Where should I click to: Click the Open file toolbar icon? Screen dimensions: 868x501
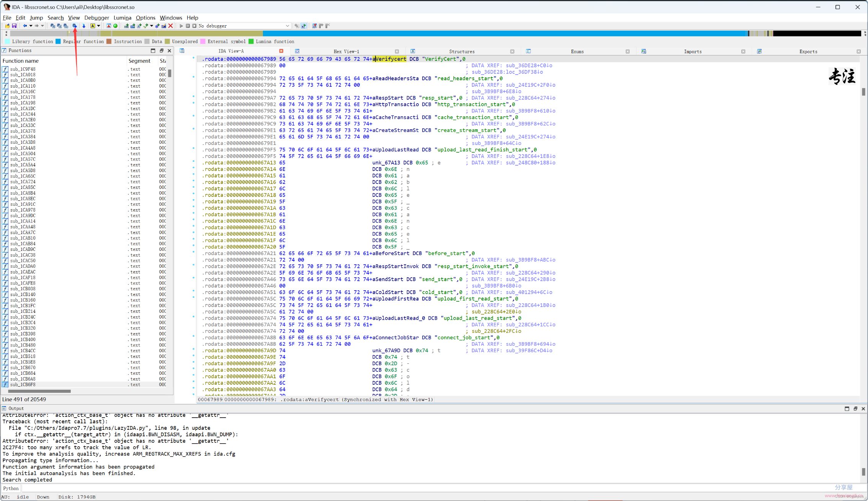click(x=7, y=26)
